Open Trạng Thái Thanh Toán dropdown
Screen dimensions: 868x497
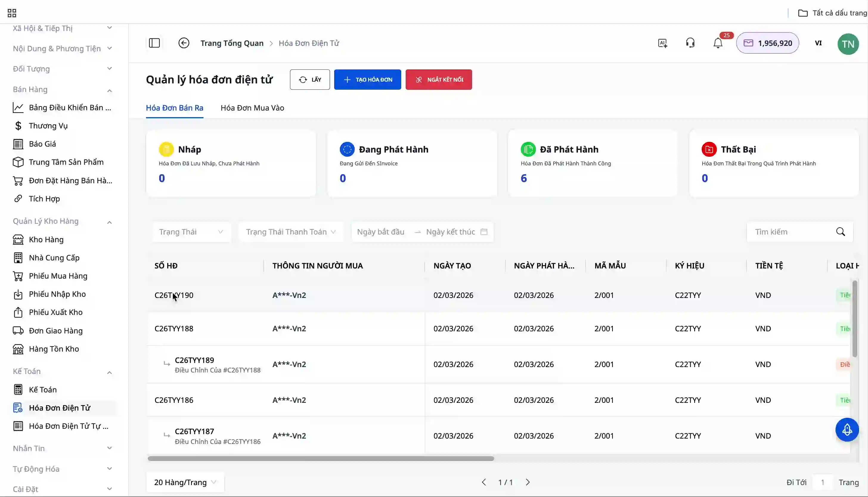click(x=291, y=232)
